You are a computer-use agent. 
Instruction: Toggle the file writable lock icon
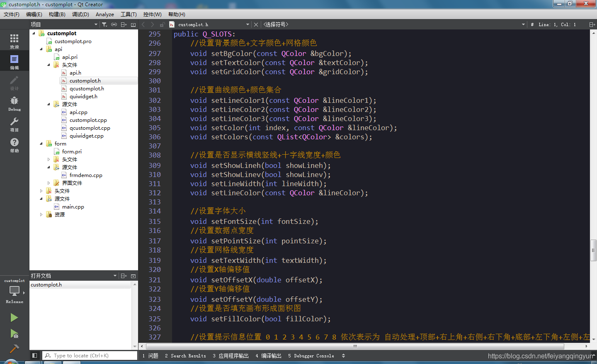(x=162, y=24)
